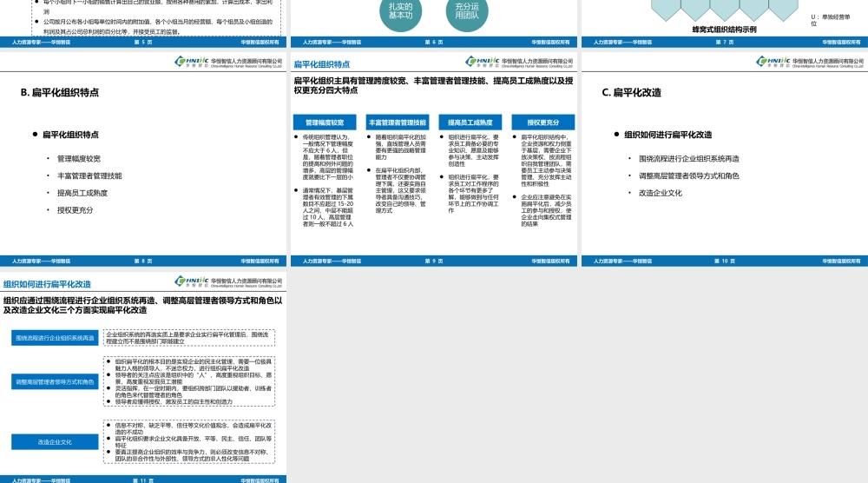Click blue title 组织如何进行扁平化改造 on slide 11

pos(47,284)
